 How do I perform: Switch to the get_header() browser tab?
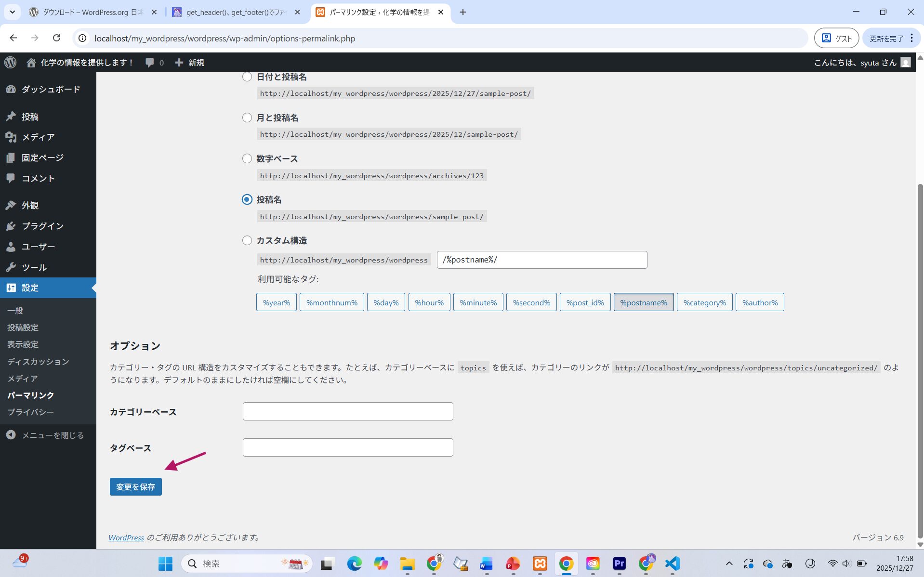236,12
